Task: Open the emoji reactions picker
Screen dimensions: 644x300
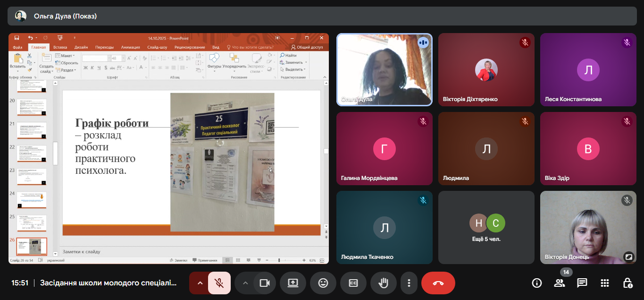Action: [x=323, y=283]
